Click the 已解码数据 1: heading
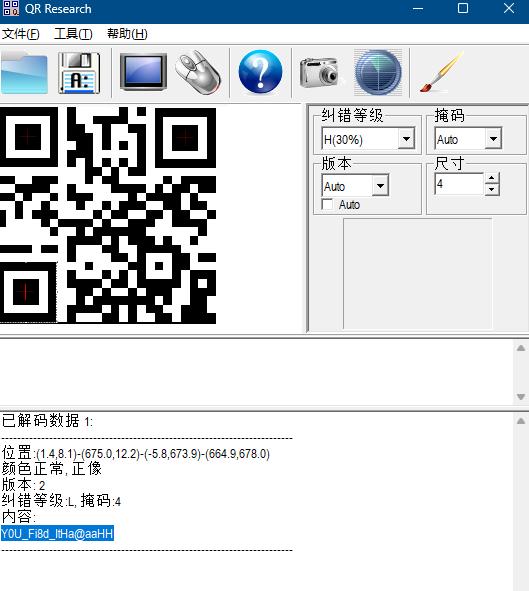 pos(47,421)
